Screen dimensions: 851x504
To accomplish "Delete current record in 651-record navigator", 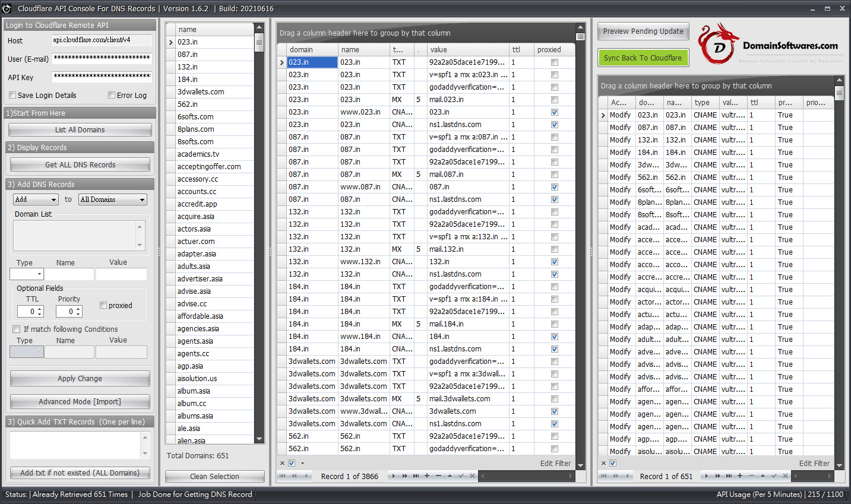I will click(751, 476).
